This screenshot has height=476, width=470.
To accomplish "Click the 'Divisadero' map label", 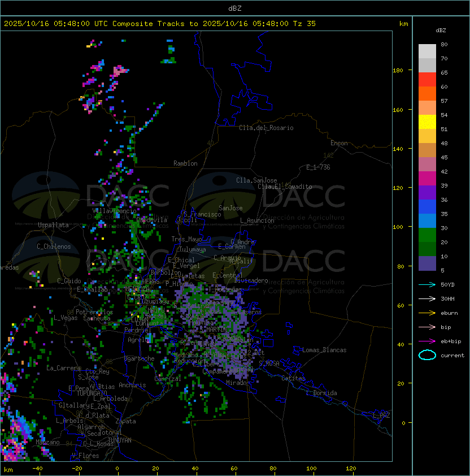I will tap(251, 280).
